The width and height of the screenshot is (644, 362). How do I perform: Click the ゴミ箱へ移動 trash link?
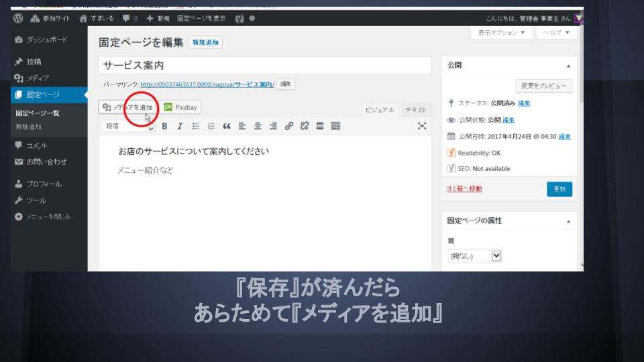(464, 189)
